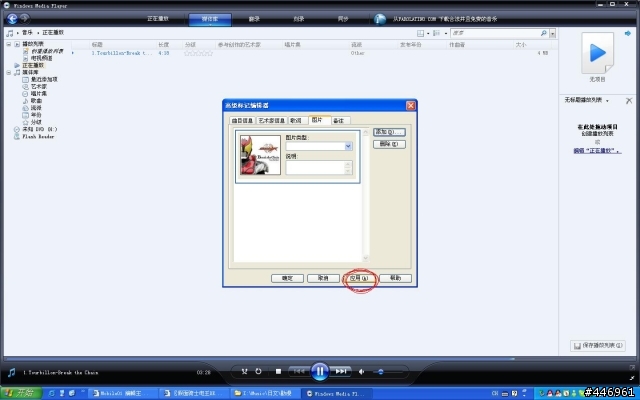Mute the speaker volume icon

[361, 372]
